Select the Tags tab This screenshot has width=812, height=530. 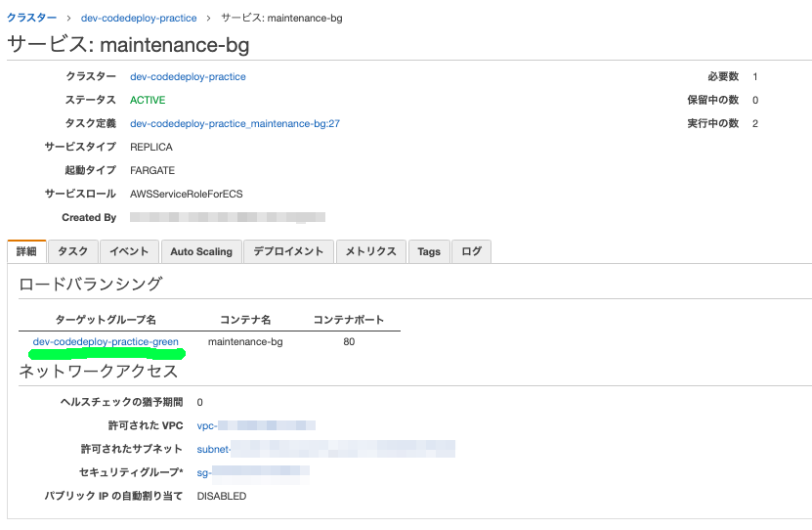(x=429, y=251)
